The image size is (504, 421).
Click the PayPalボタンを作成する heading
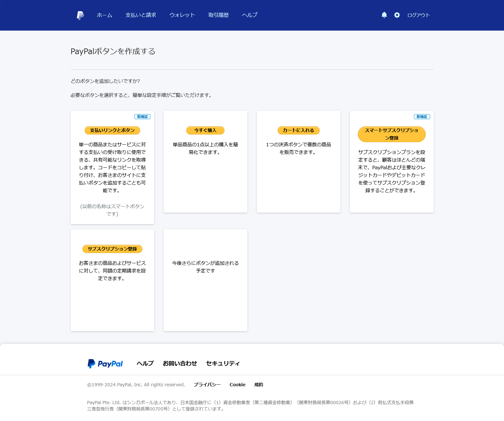pyautogui.click(x=113, y=51)
